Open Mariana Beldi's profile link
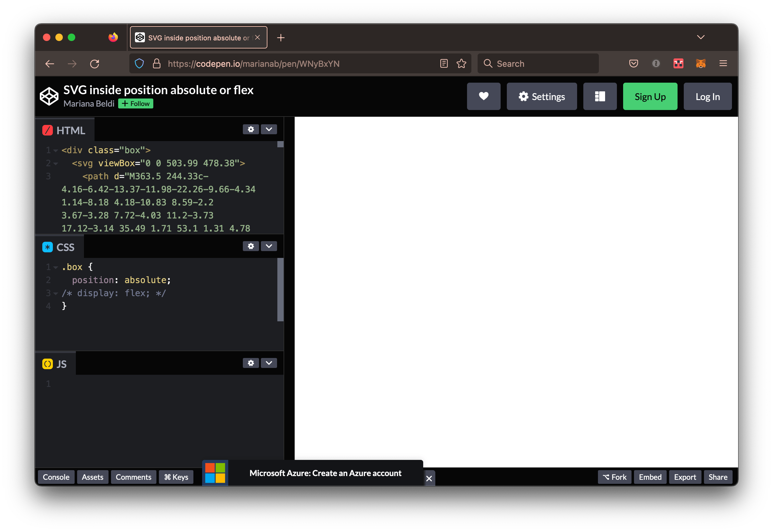 [x=89, y=104]
